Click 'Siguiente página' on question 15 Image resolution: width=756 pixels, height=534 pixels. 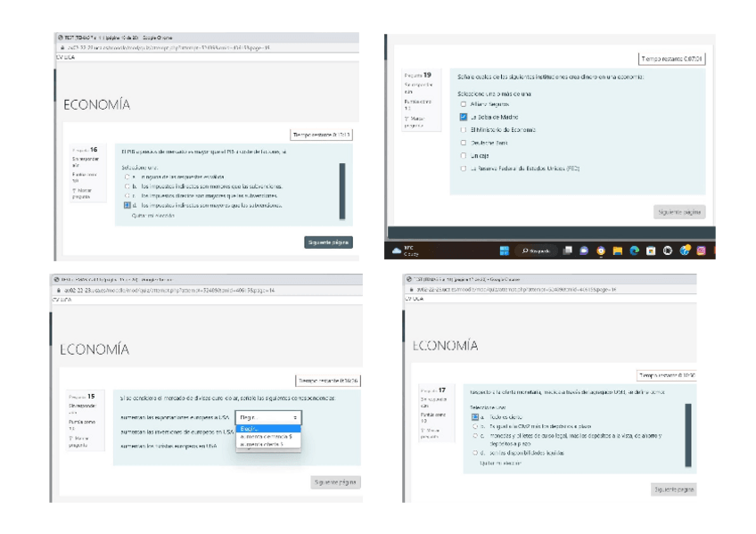(x=335, y=482)
